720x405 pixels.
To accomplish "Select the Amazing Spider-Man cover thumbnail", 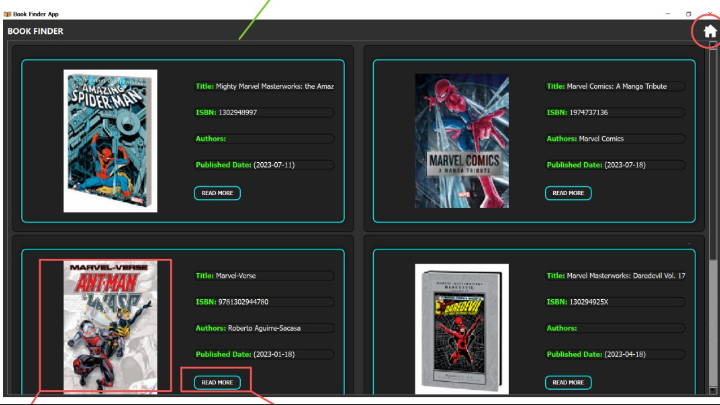I will coord(110,141).
